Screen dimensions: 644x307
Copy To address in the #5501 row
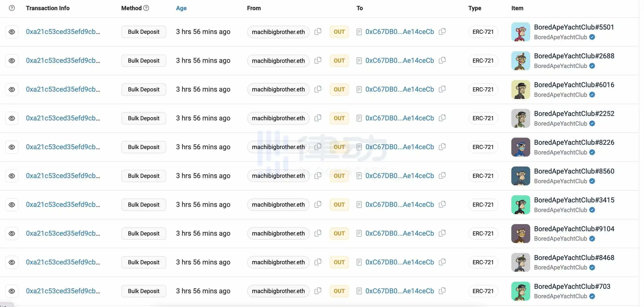(442, 31)
